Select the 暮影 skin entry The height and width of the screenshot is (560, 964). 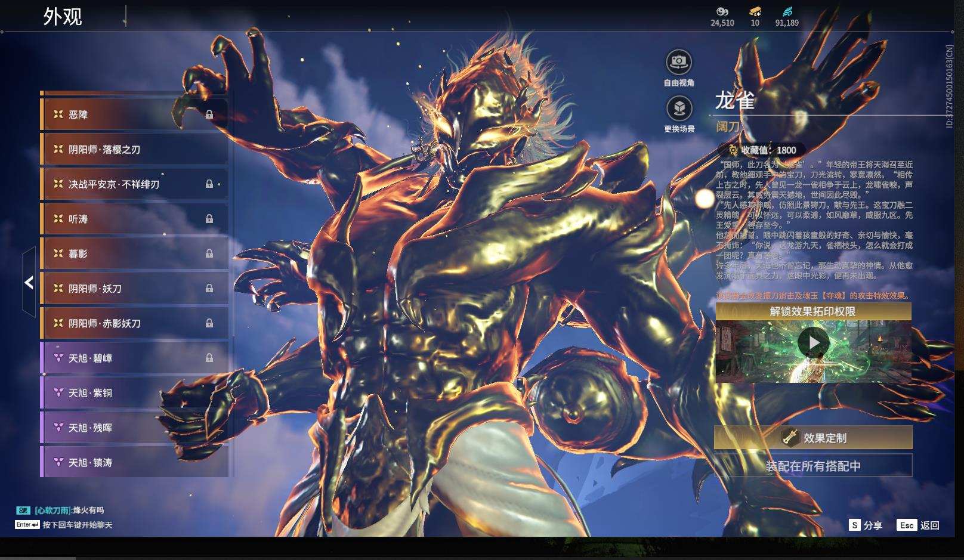coord(134,253)
